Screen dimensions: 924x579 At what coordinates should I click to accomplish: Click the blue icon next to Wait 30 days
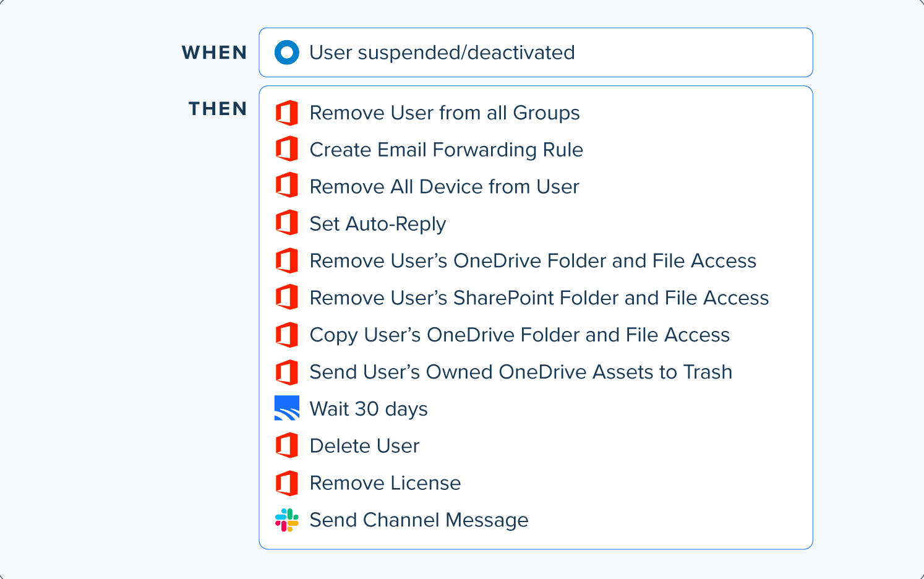287,408
